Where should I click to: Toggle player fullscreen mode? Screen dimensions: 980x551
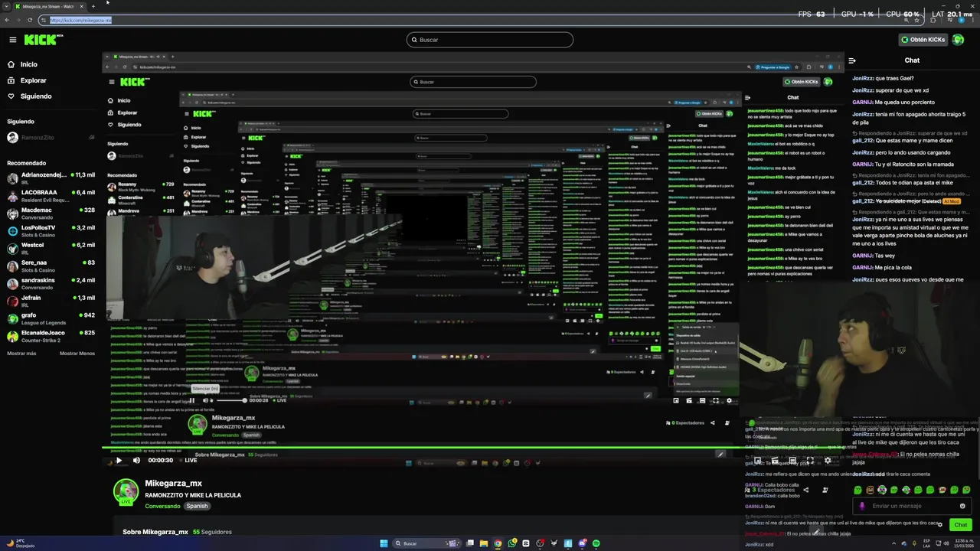(810, 460)
